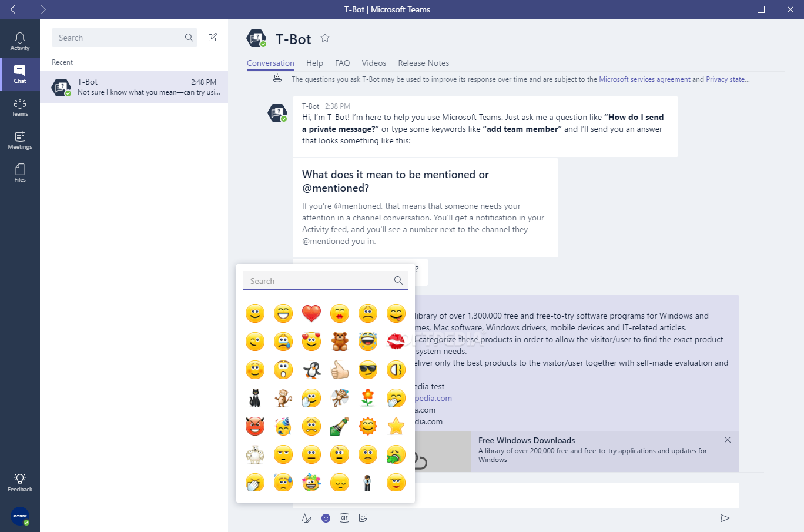Click the 'Recent' list heading

[x=62, y=62]
